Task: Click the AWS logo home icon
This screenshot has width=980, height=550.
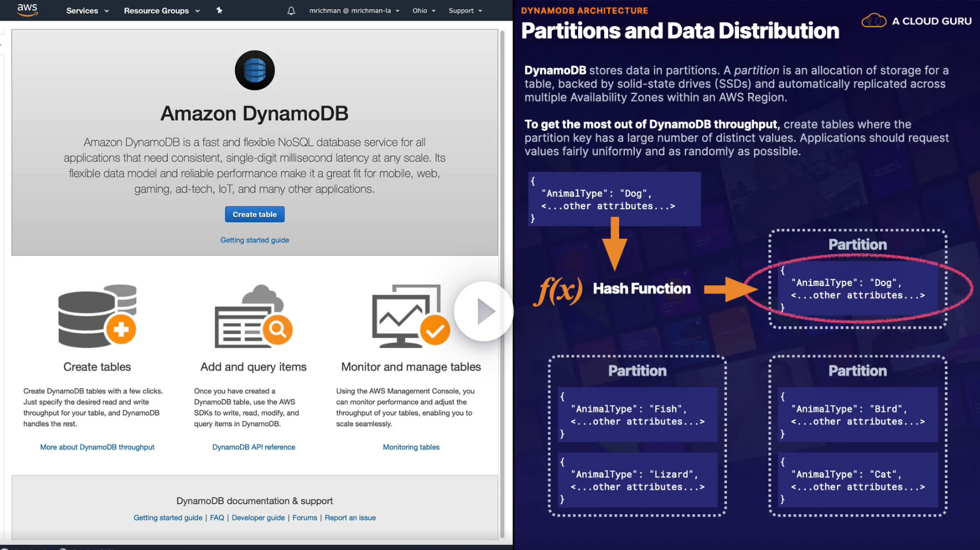Action: [27, 10]
